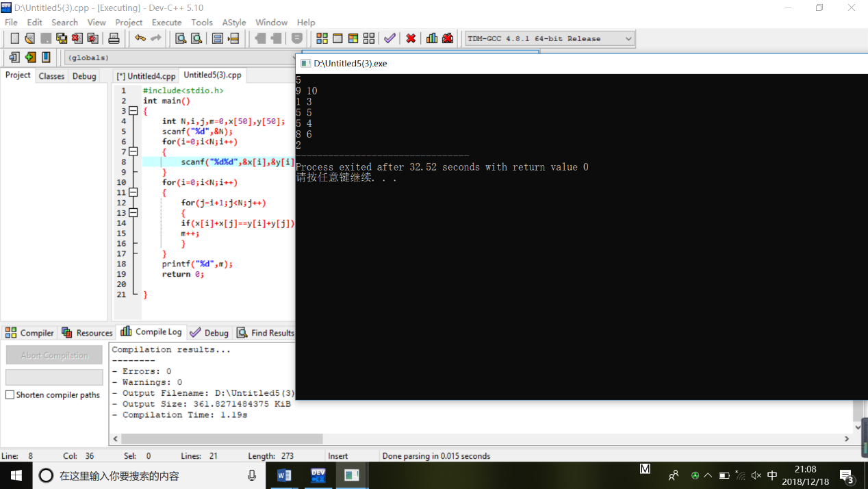Switch to the Classes panel tab
The width and height of the screenshot is (868, 489).
click(51, 76)
